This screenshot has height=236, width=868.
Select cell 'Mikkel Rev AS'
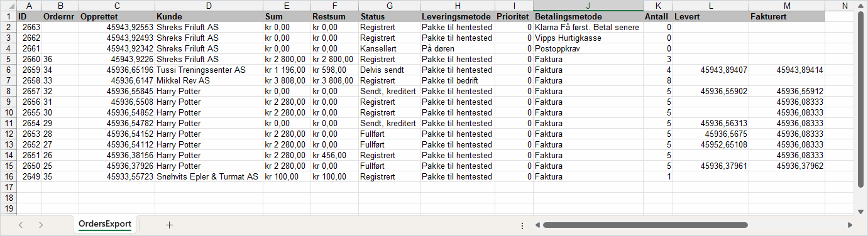click(x=209, y=80)
